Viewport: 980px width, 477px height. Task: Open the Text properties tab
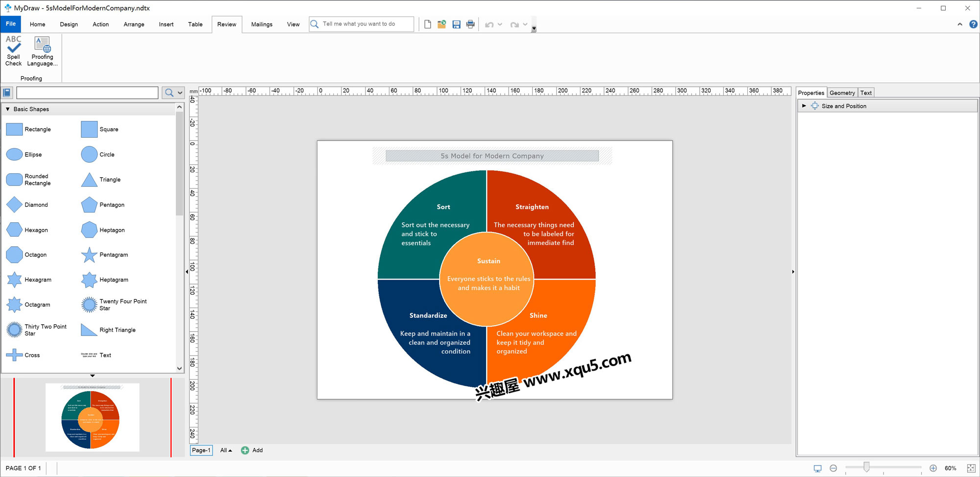(866, 93)
